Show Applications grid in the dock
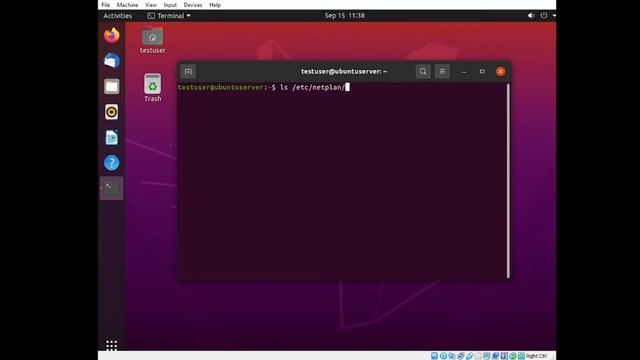 coord(111,345)
